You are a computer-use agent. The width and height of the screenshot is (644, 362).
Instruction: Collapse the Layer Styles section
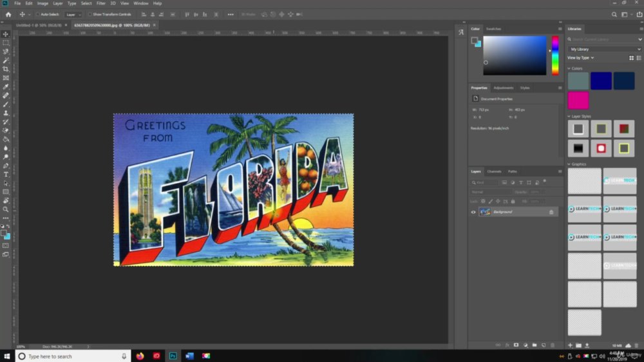pyautogui.click(x=569, y=117)
